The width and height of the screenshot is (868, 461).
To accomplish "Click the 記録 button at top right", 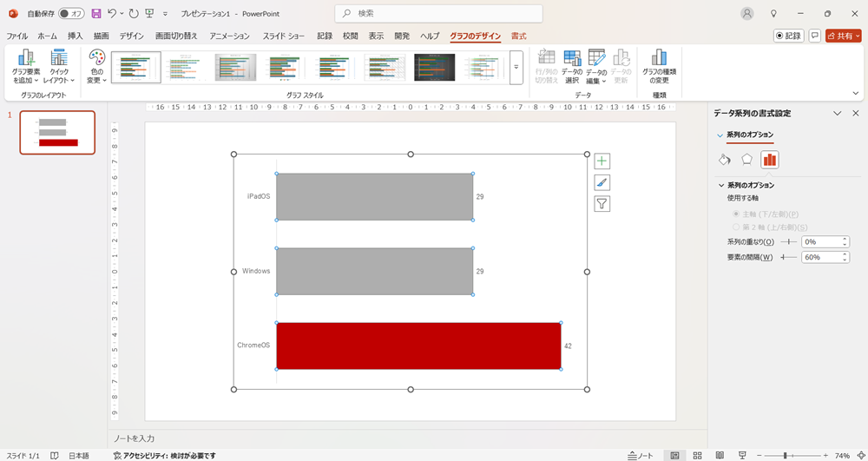I will pyautogui.click(x=788, y=36).
